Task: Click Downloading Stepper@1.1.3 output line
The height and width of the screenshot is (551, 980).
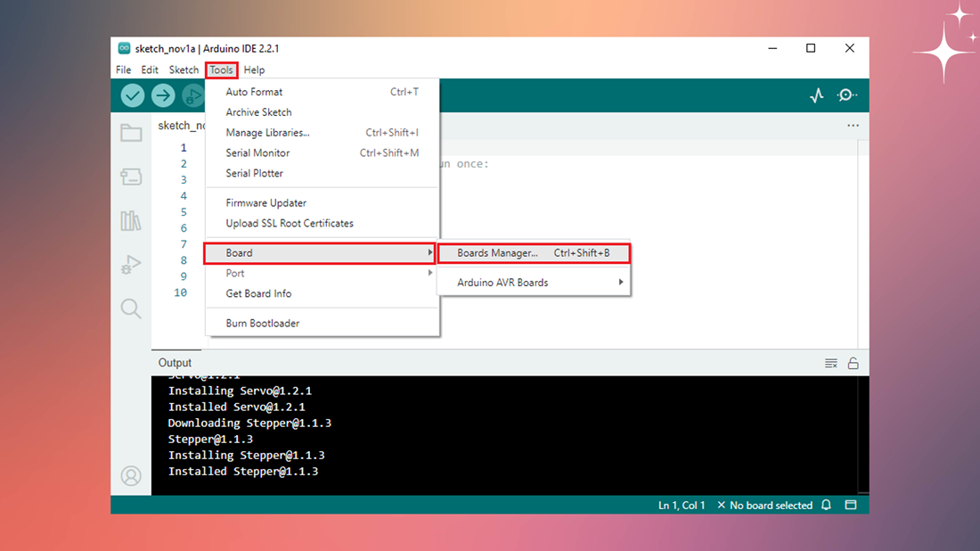Action: point(249,424)
